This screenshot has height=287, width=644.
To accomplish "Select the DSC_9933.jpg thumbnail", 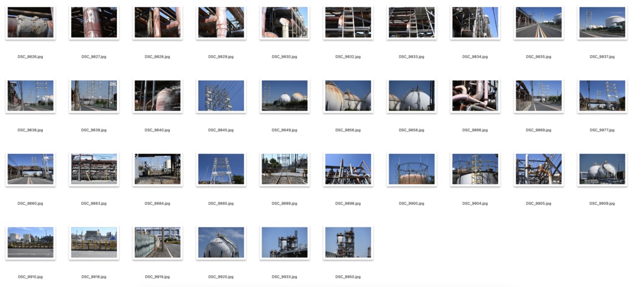I will pos(285,242).
